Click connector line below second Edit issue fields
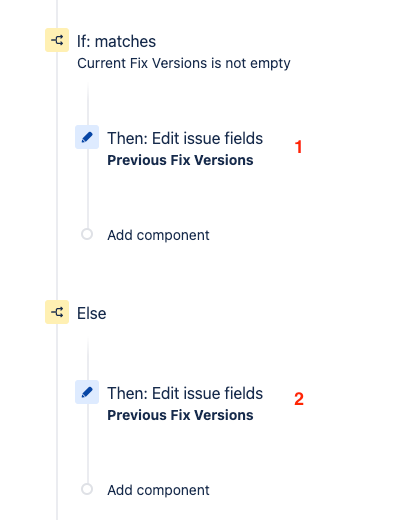This screenshot has height=520, width=399. click(88, 443)
